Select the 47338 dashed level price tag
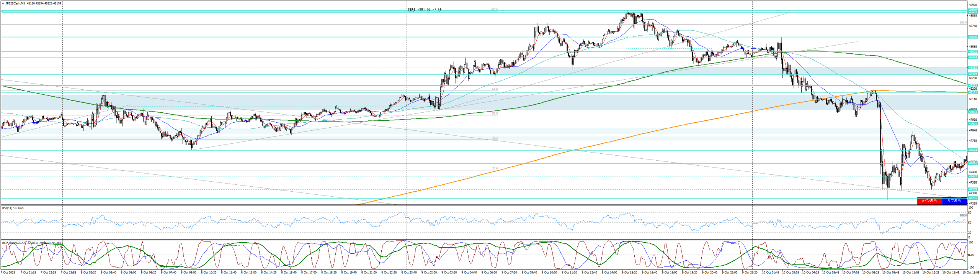 (x=973, y=189)
